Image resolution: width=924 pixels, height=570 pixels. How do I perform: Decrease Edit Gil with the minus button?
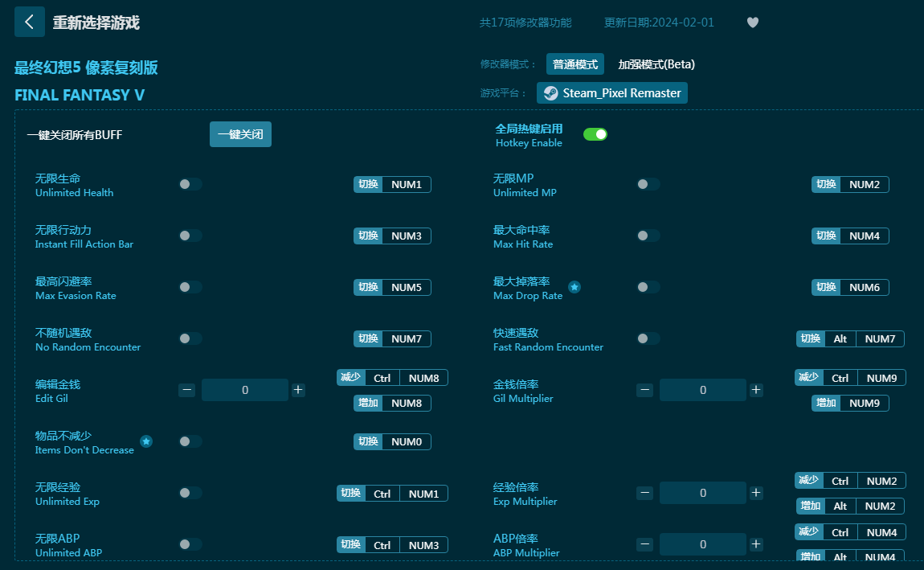click(186, 390)
